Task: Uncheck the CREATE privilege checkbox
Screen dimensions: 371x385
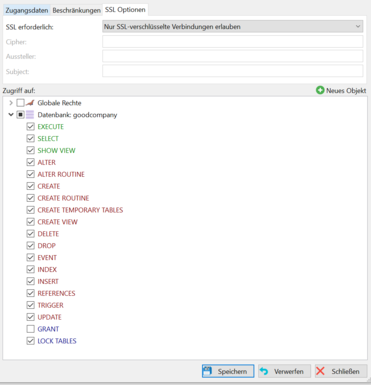Action: point(30,186)
